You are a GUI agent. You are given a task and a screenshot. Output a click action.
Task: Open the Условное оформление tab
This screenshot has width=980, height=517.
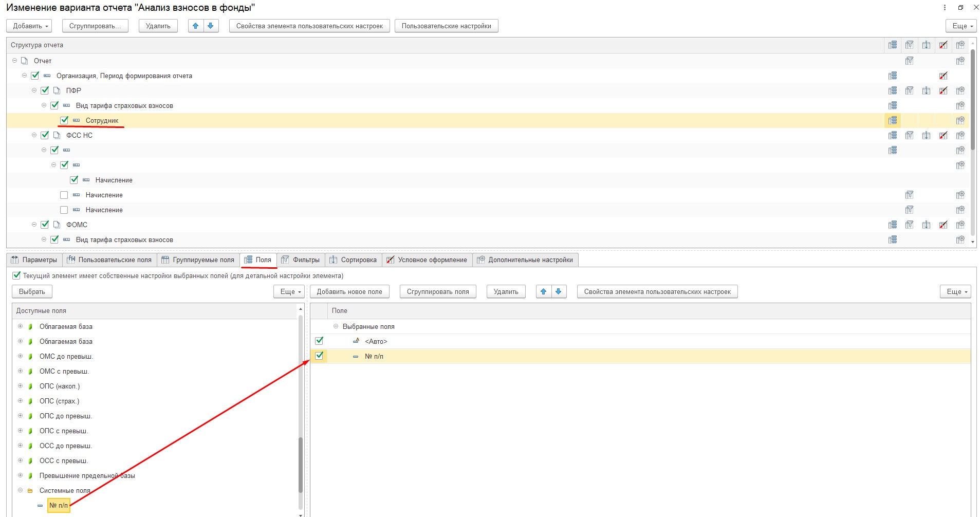pyautogui.click(x=427, y=260)
